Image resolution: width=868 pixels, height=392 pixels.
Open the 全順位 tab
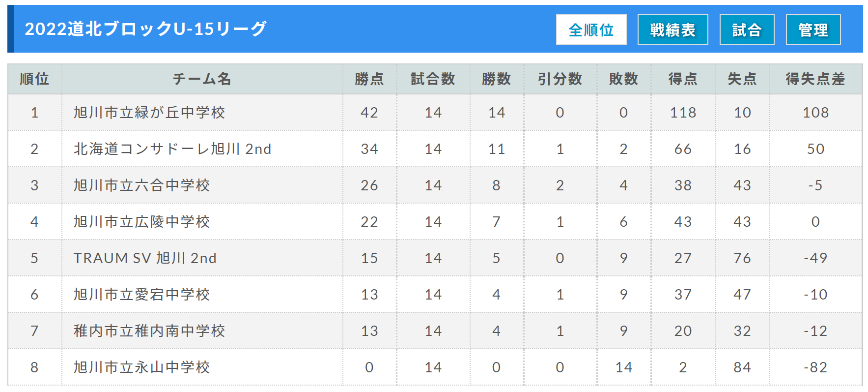coord(591,30)
